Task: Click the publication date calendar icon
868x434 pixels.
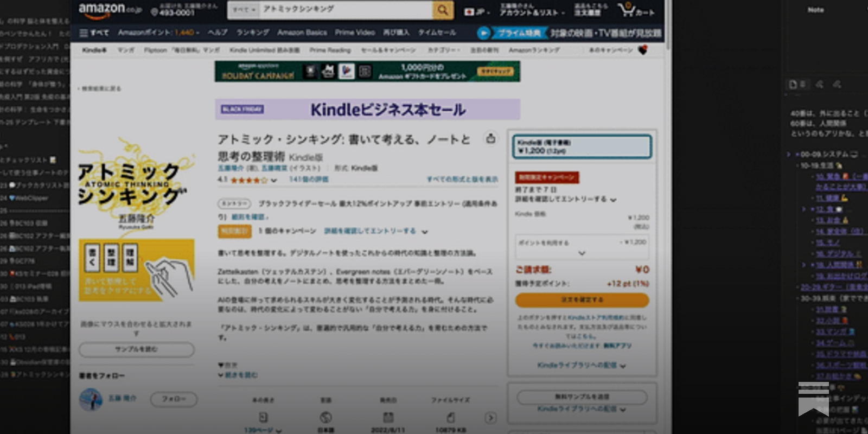Action: pos(388,417)
